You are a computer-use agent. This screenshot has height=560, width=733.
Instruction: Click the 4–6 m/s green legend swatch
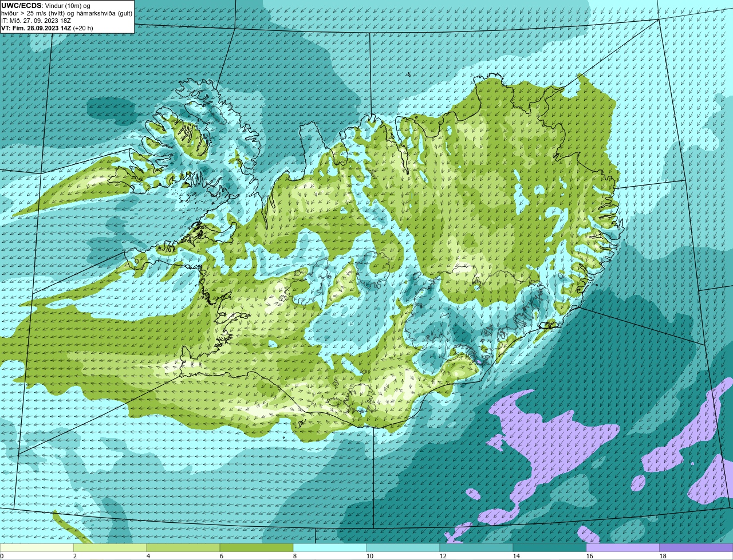pyautogui.click(x=183, y=547)
